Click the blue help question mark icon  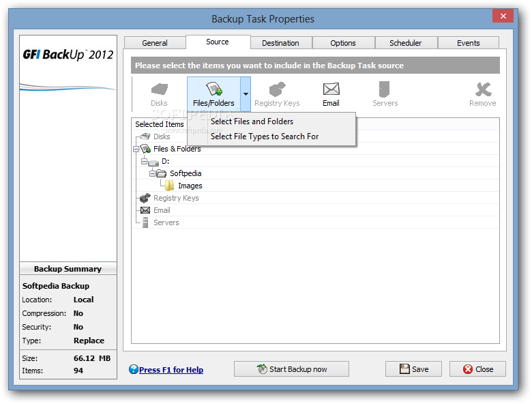pyautogui.click(x=134, y=369)
